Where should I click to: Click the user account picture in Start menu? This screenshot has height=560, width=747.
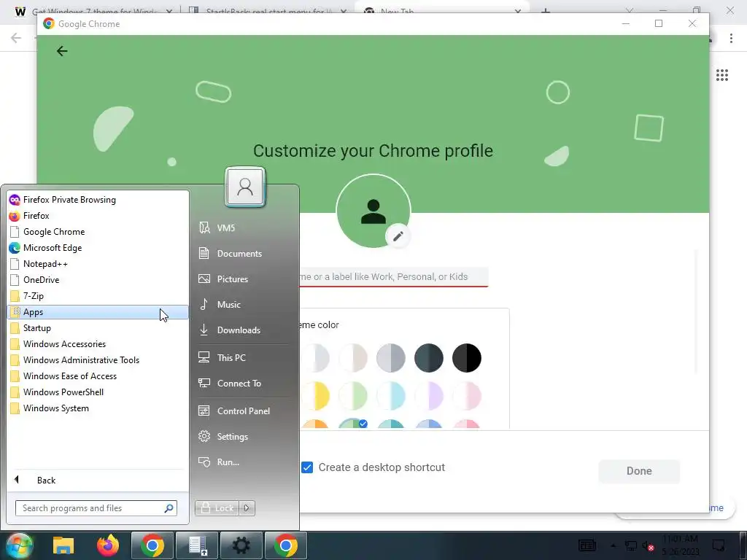245,187
